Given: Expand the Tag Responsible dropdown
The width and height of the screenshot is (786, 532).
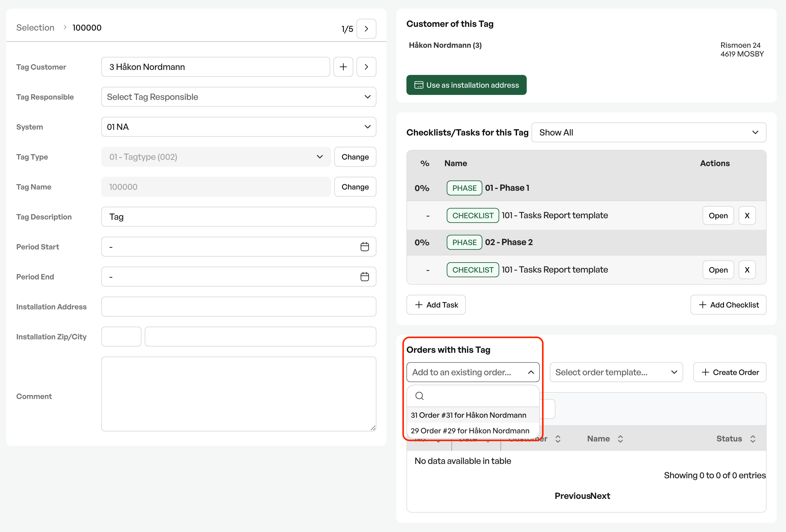Looking at the screenshot, I should pyautogui.click(x=239, y=97).
